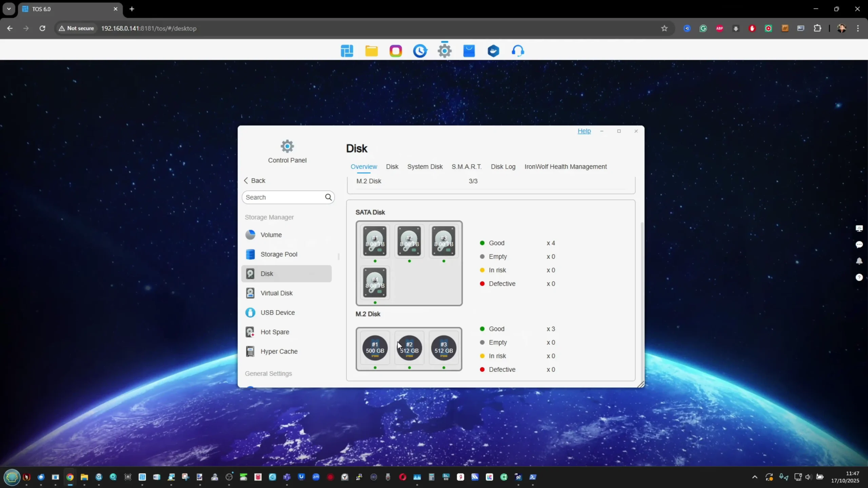
Task: Open Hot Spare settings
Action: (x=275, y=332)
